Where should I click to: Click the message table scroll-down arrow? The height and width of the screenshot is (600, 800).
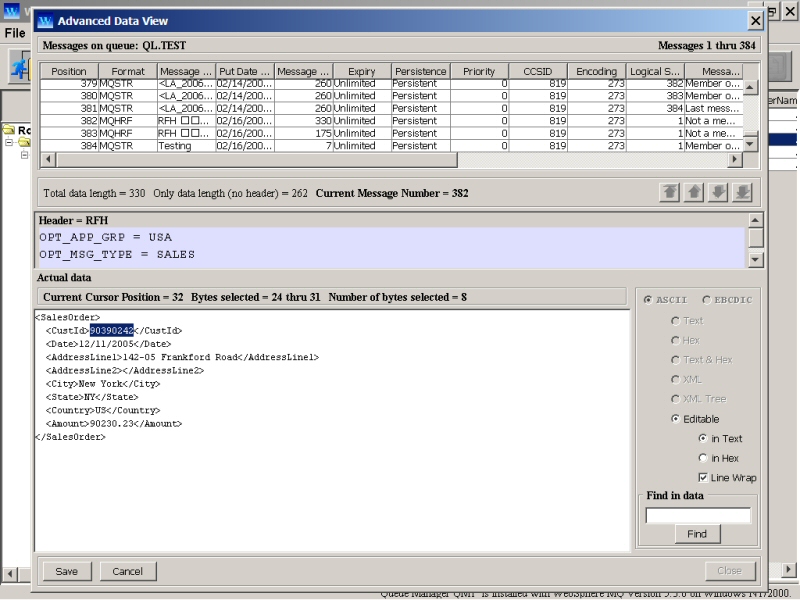[x=749, y=144]
